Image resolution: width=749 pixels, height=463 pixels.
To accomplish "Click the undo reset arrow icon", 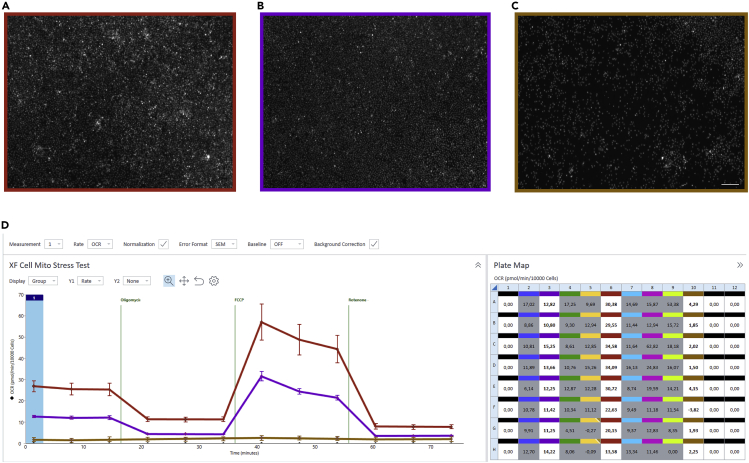I will (x=199, y=281).
